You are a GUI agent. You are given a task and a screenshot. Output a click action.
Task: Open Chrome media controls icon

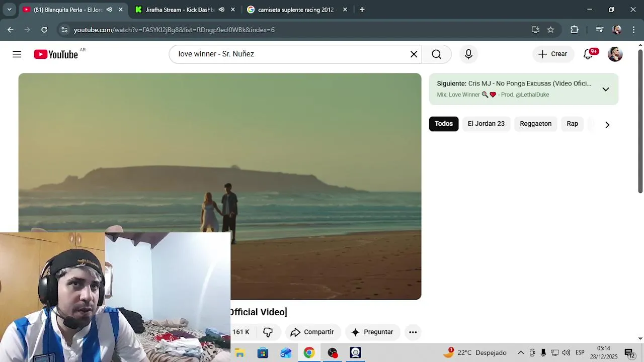[599, 30]
